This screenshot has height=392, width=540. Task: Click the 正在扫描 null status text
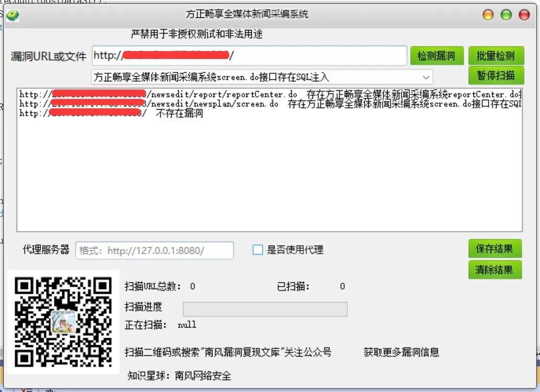coord(161,325)
